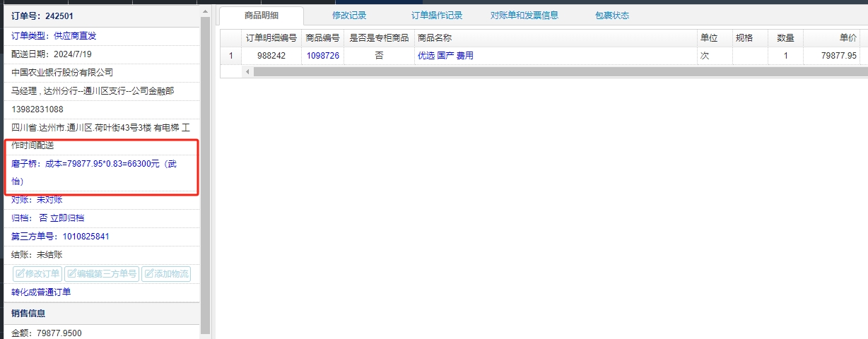Select the cell with detail number 988242
Image resolution: width=868 pixels, height=339 pixels.
pos(271,55)
